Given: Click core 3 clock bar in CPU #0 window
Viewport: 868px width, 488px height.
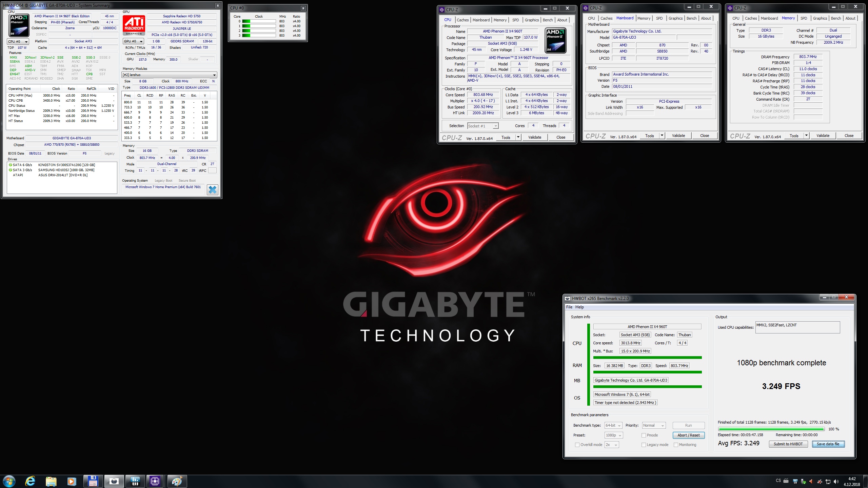Looking at the screenshot, I should tap(259, 36).
